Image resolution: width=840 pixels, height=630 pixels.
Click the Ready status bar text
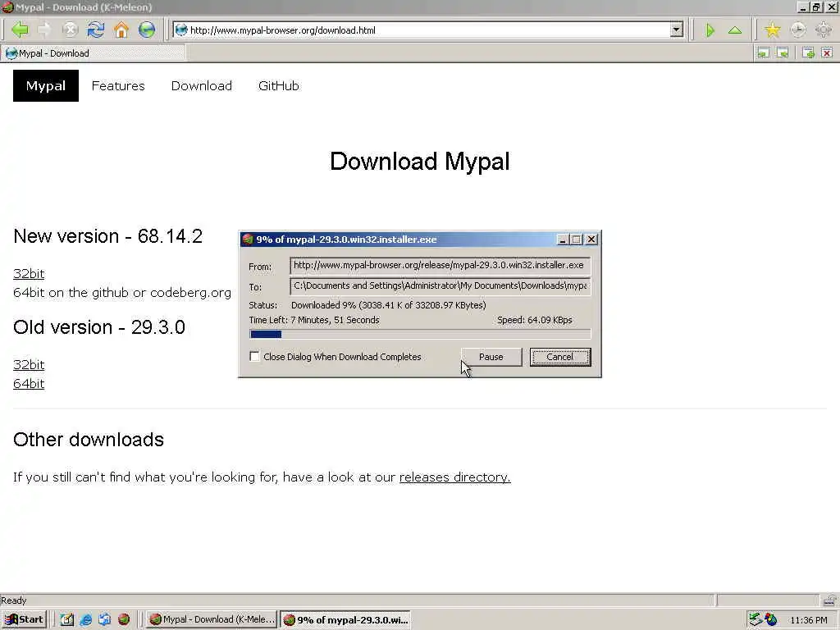coord(13,600)
